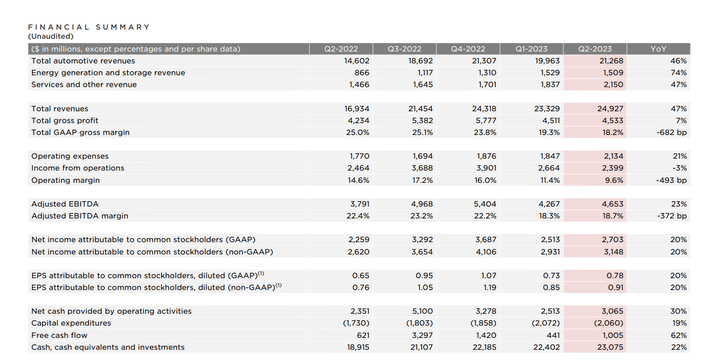This screenshot has width=720, height=363.
Task: Click the diluted GAAP EPS row label
Action: click(147, 275)
